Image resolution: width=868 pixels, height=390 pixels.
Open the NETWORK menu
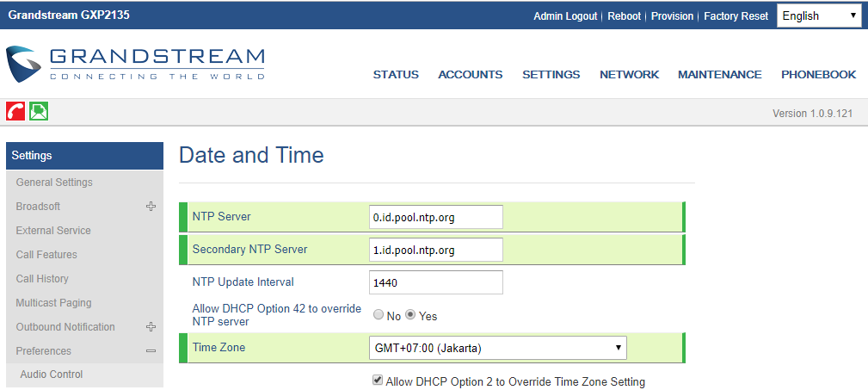pos(630,74)
